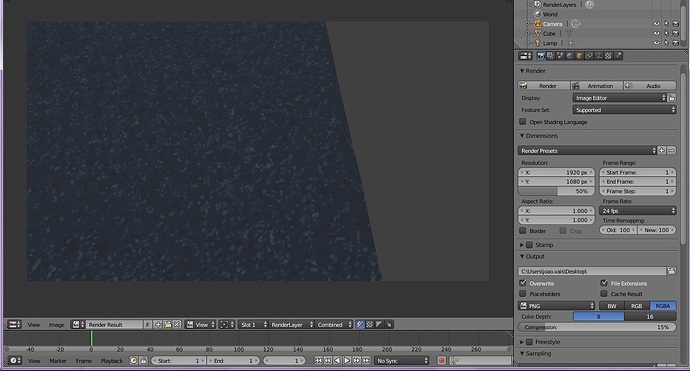Hide the Lamp in the outliner
Viewport: 690px width, 371px height.
656,43
